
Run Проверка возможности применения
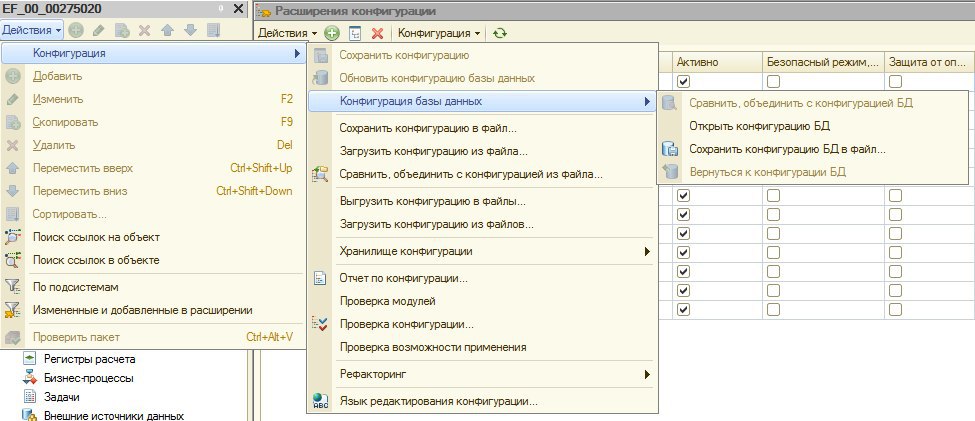point(482,347)
